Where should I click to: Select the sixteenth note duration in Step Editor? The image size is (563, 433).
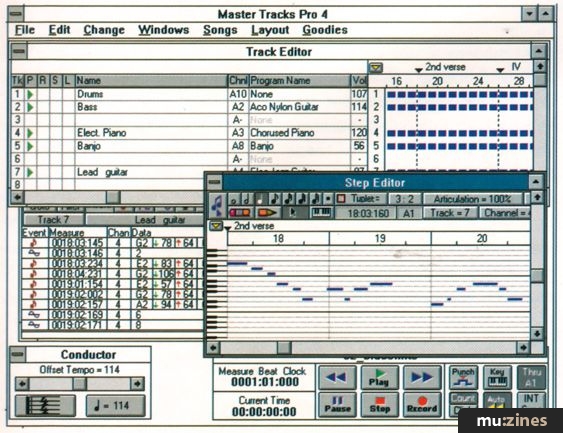click(288, 199)
